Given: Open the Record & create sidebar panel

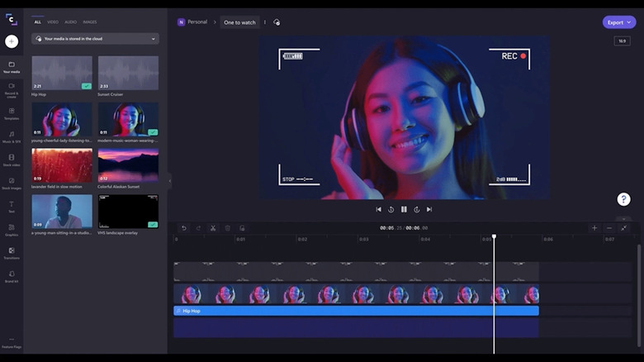Looking at the screenshot, I should pyautogui.click(x=12, y=88).
